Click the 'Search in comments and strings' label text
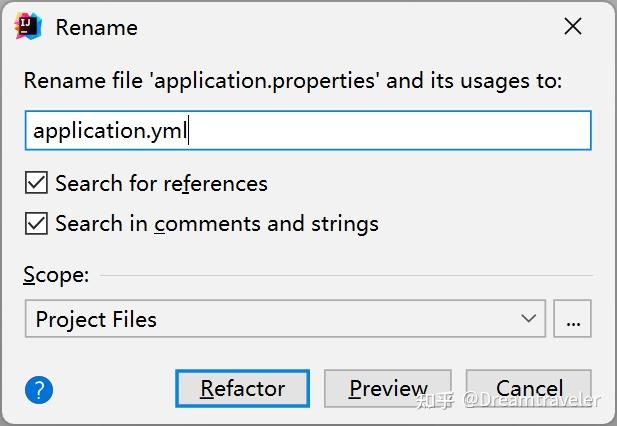617x426 pixels. (216, 223)
